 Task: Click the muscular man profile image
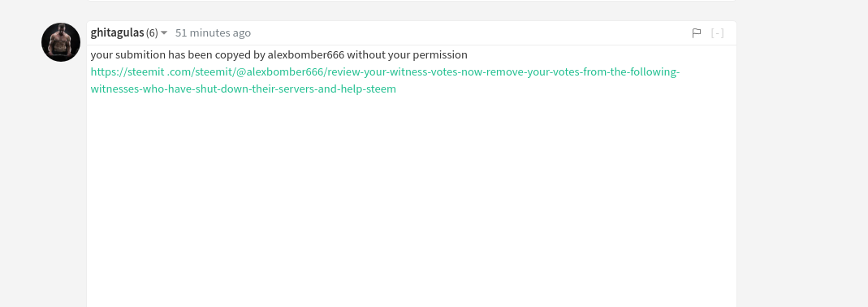pos(61,42)
